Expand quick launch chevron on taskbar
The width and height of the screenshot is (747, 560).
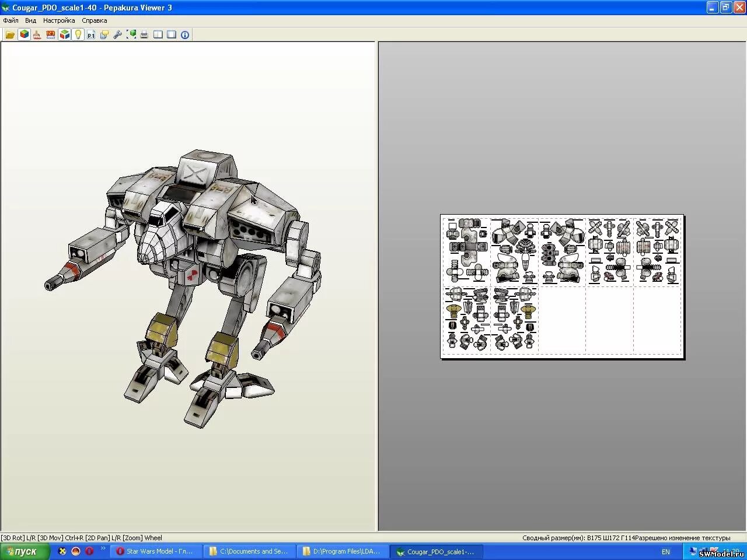[103, 548]
